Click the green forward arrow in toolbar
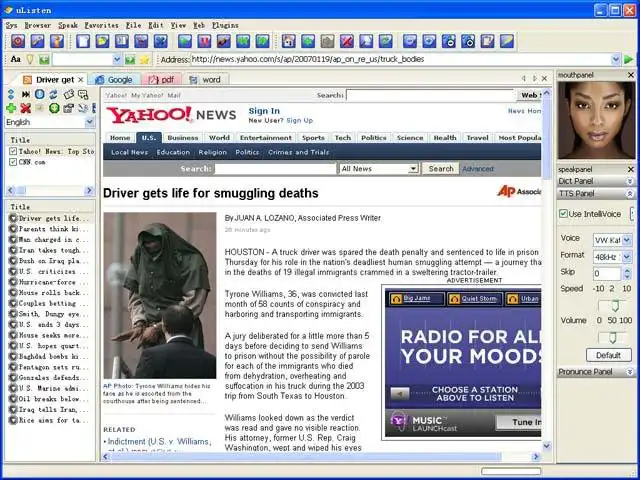This screenshot has width=640, height=480. [x=262, y=41]
